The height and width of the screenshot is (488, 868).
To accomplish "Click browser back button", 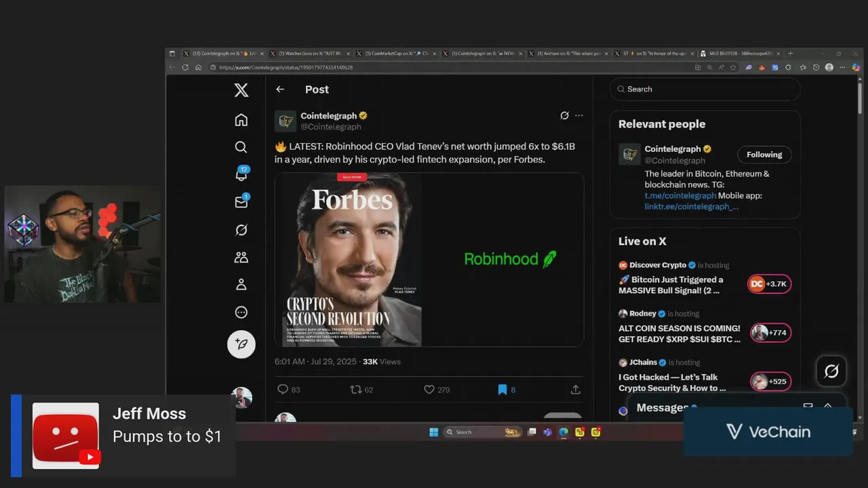I will point(173,68).
